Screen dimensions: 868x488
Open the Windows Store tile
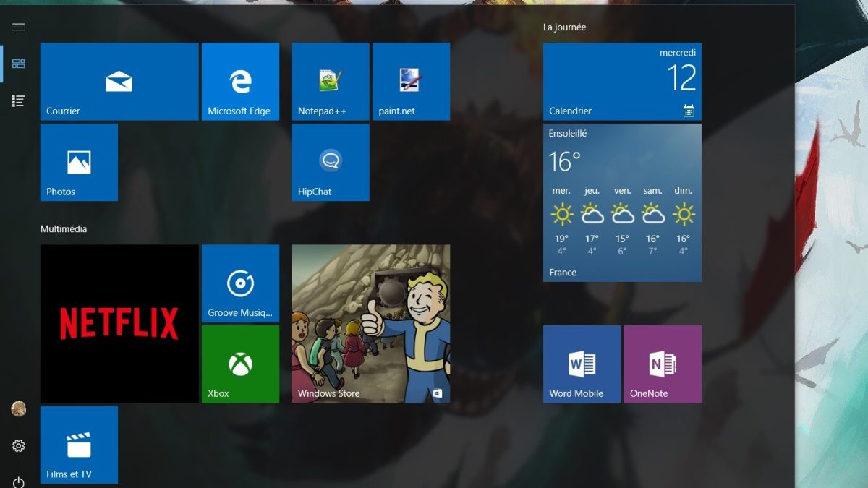click(x=371, y=323)
